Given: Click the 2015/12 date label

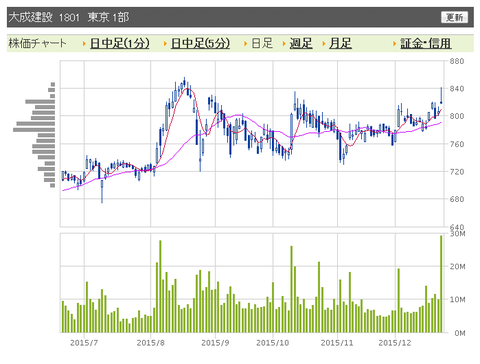Looking at the screenshot, I should coord(395,343).
